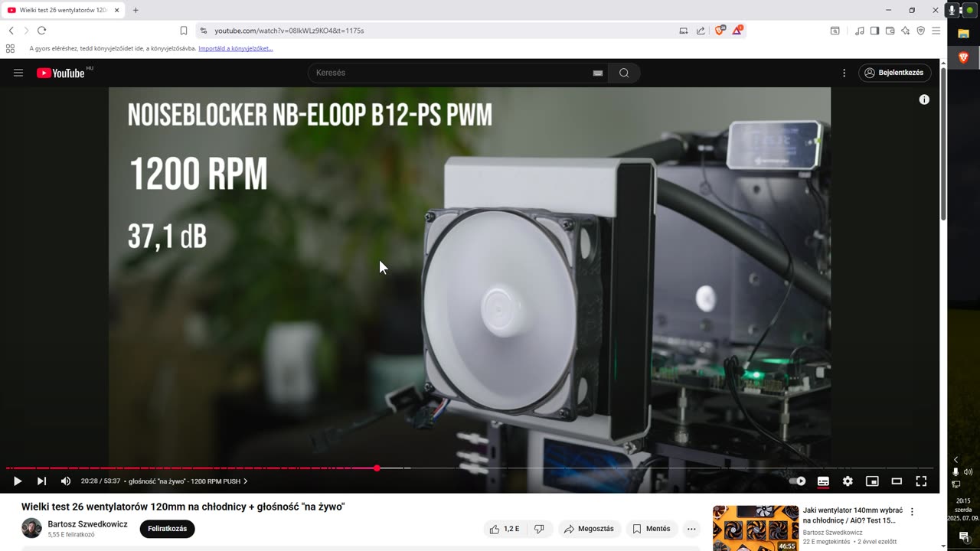Toggle autoplay switch in player

coord(798,481)
